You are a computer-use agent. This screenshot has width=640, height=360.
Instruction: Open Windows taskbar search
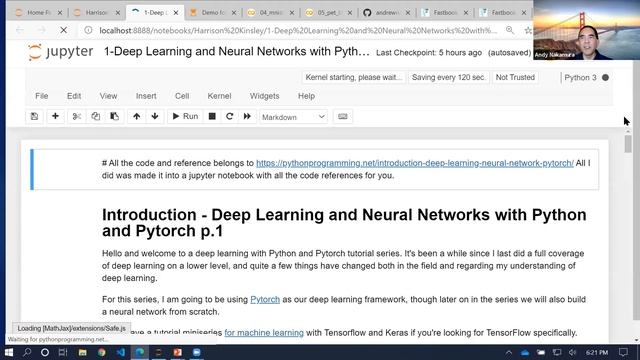[27, 352]
